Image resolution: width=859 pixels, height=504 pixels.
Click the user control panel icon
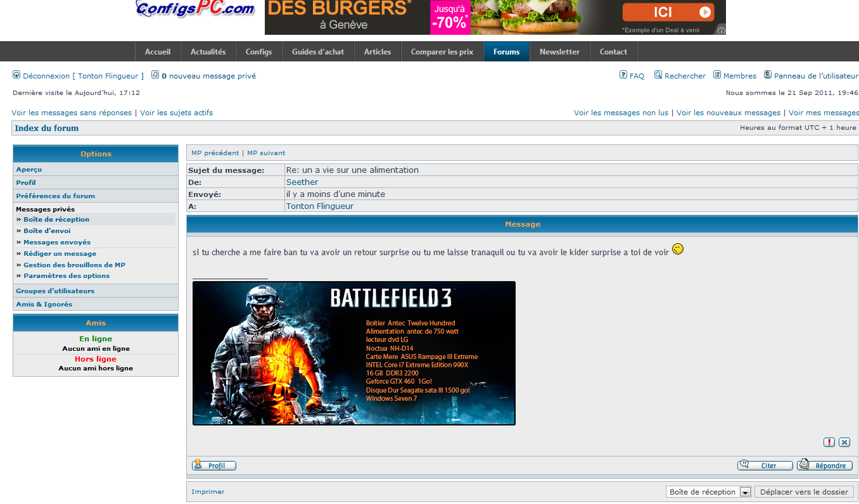(768, 75)
